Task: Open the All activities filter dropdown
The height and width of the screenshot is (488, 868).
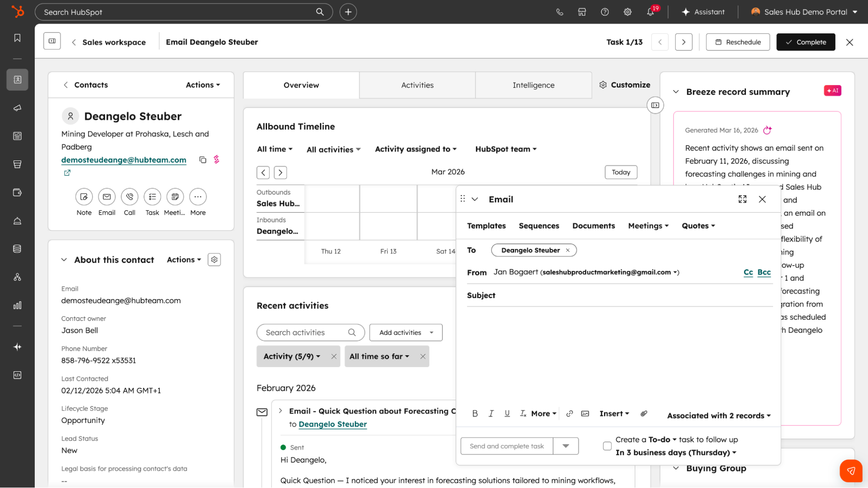Action: point(333,150)
